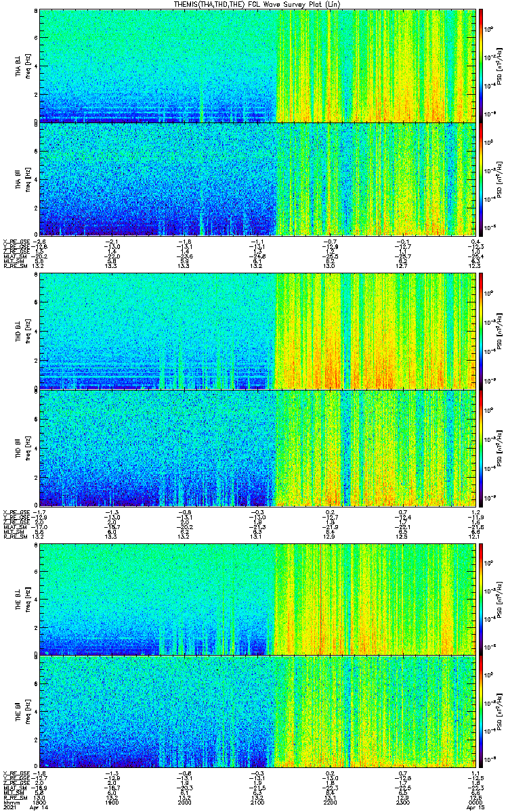Click the color bar of THD B-parallel panel
The image size is (508, 812).
coord(482,448)
